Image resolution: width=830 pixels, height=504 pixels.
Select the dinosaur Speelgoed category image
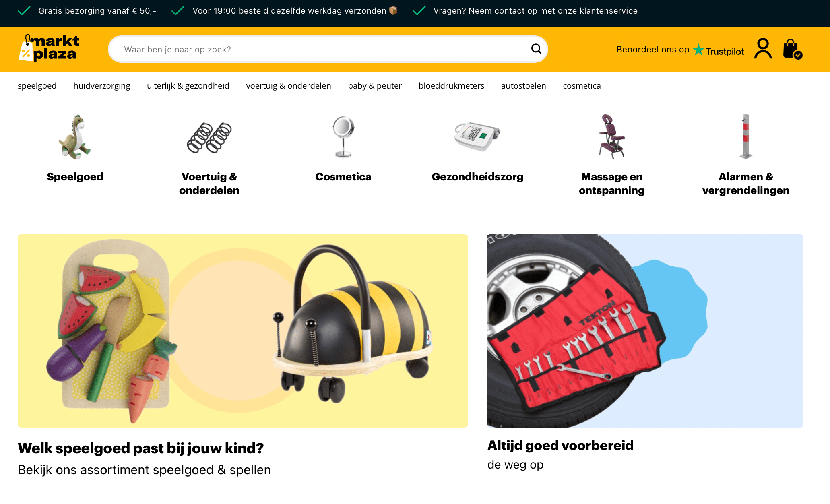(75, 137)
